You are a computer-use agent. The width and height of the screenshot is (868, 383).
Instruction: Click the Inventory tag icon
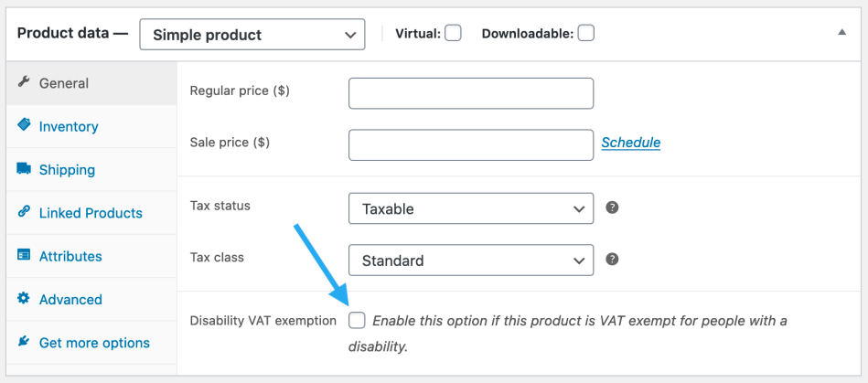(24, 126)
